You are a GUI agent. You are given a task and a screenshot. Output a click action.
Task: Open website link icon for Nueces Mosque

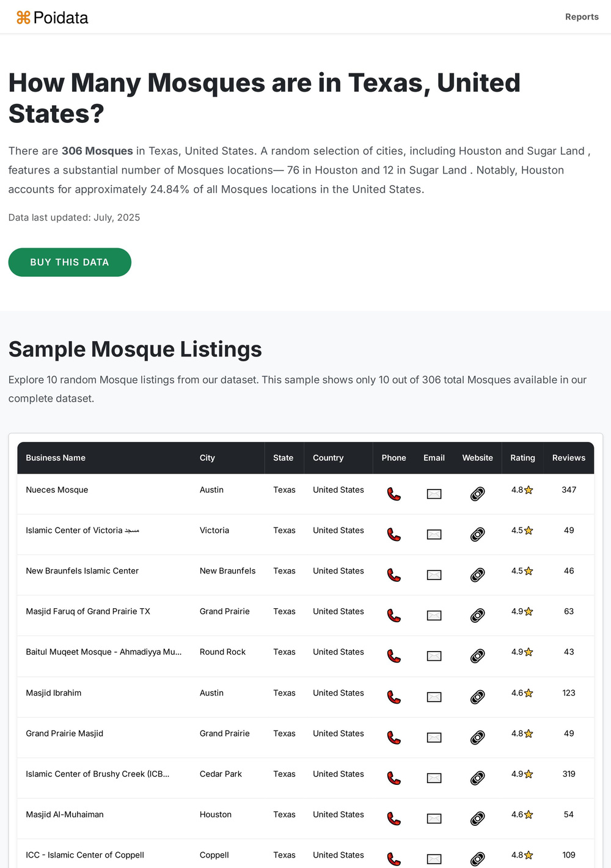click(478, 494)
